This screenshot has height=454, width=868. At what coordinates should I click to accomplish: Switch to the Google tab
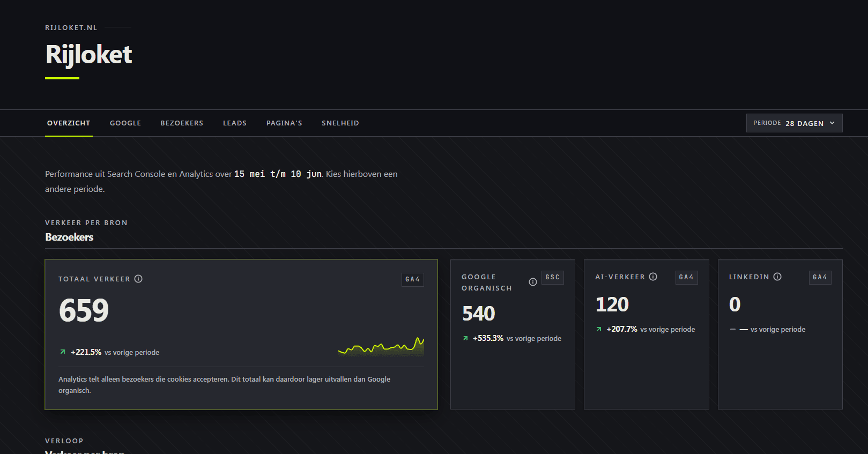click(125, 123)
